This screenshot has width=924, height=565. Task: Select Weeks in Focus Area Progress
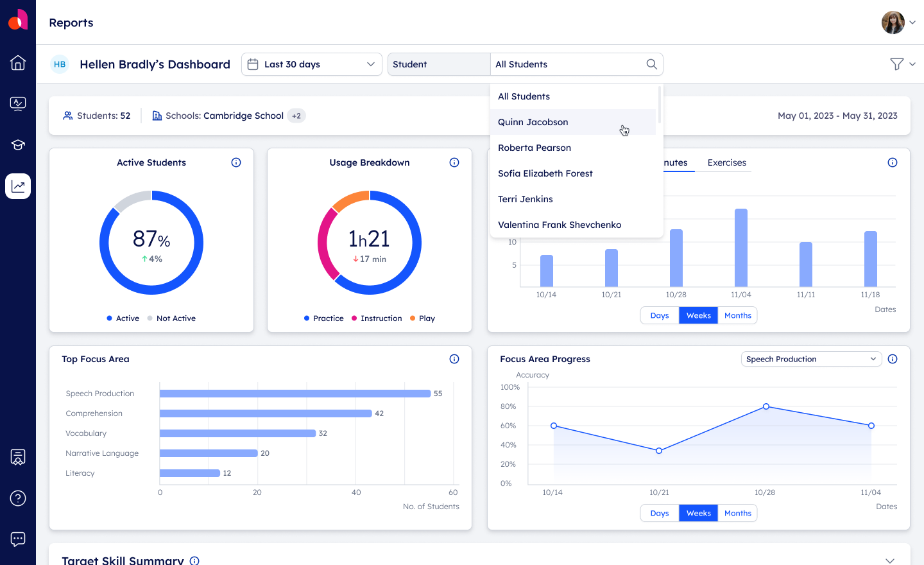[x=698, y=513]
